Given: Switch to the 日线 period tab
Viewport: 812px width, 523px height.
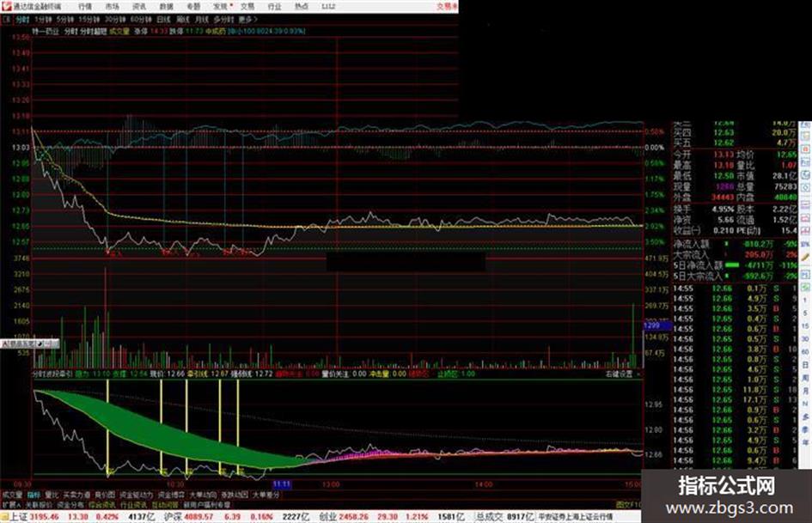Looking at the screenshot, I should click(163, 20).
